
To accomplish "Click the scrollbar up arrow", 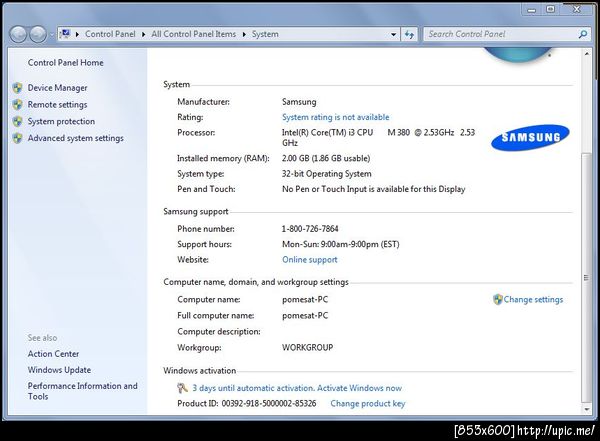I will coord(587,54).
